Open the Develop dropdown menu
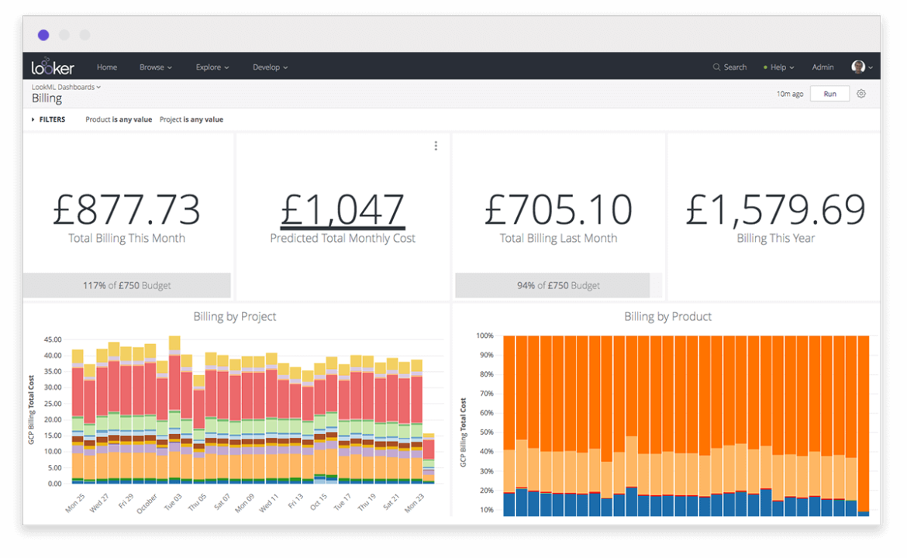The width and height of the screenshot is (908, 558). point(270,67)
